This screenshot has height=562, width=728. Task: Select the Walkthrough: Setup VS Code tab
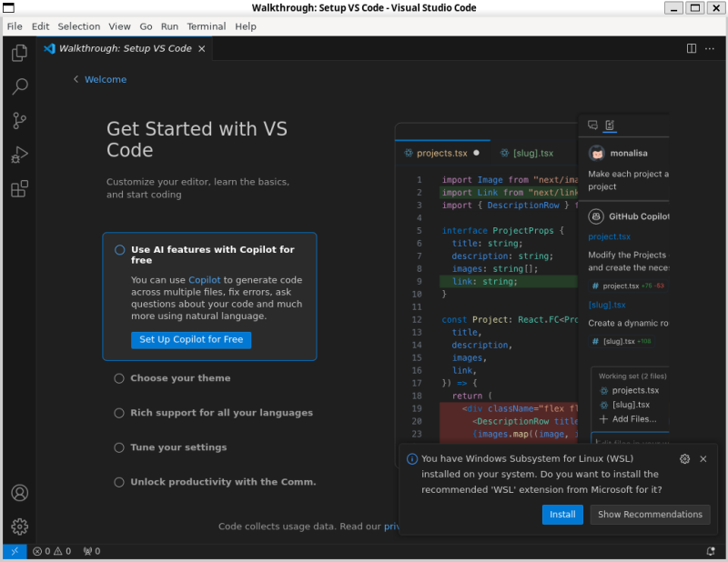125,48
